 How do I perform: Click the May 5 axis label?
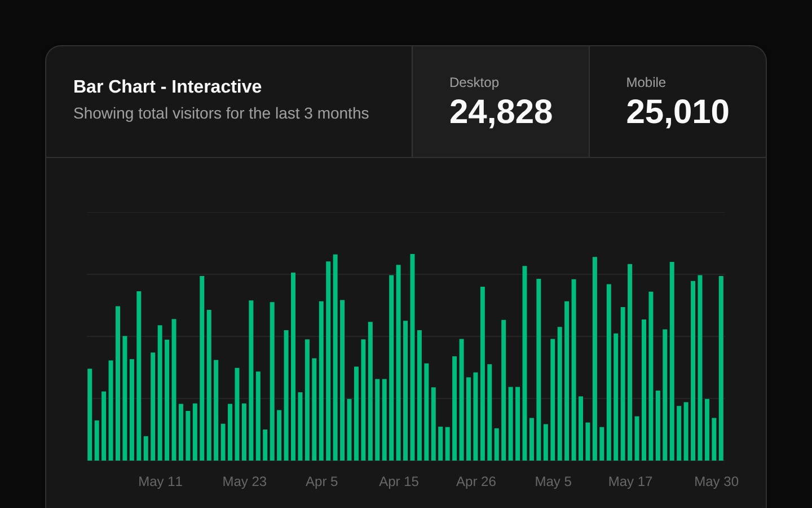[553, 481]
